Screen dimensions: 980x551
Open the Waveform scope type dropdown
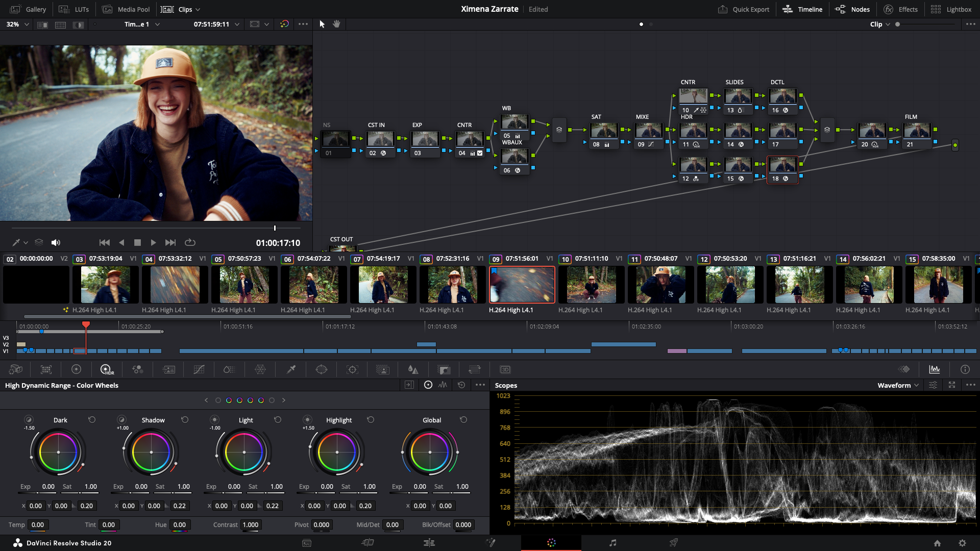click(x=898, y=385)
